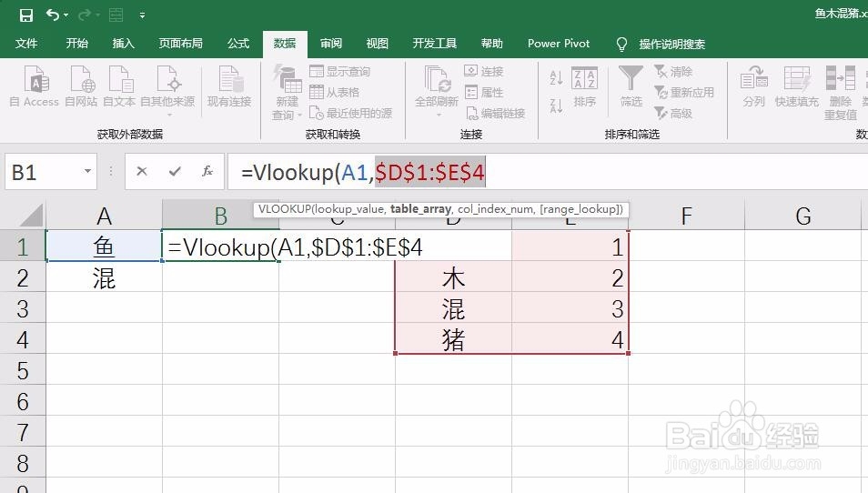Click the table_array argument in the tooltip

click(x=420, y=209)
